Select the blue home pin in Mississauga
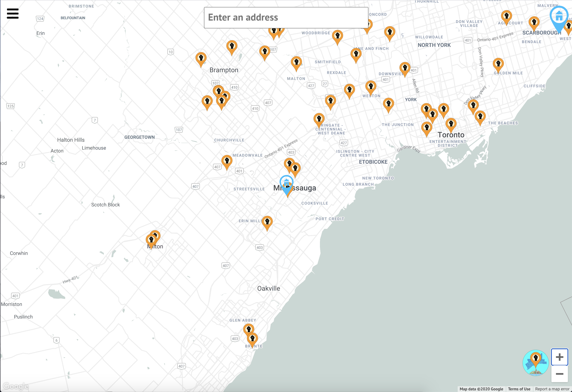572x392 pixels. 286,183
